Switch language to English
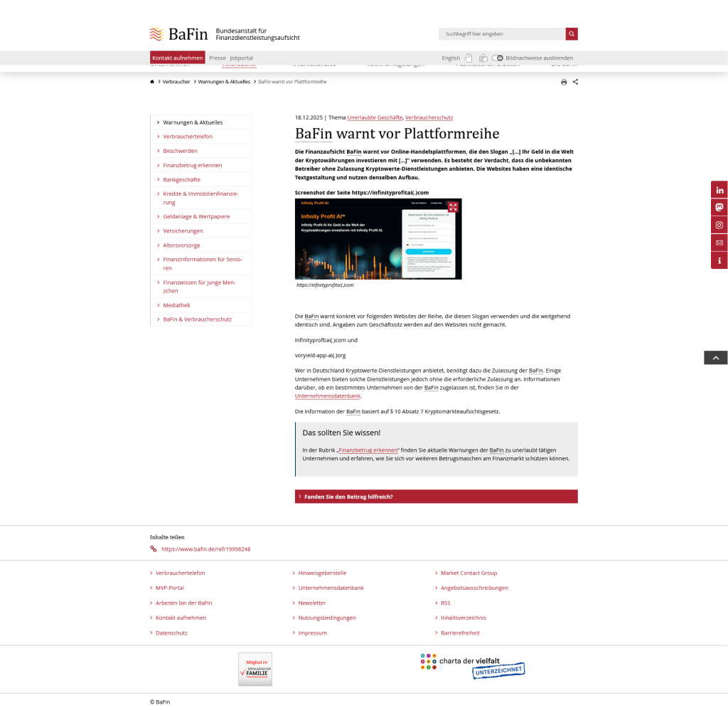The image size is (728, 710). click(x=451, y=58)
